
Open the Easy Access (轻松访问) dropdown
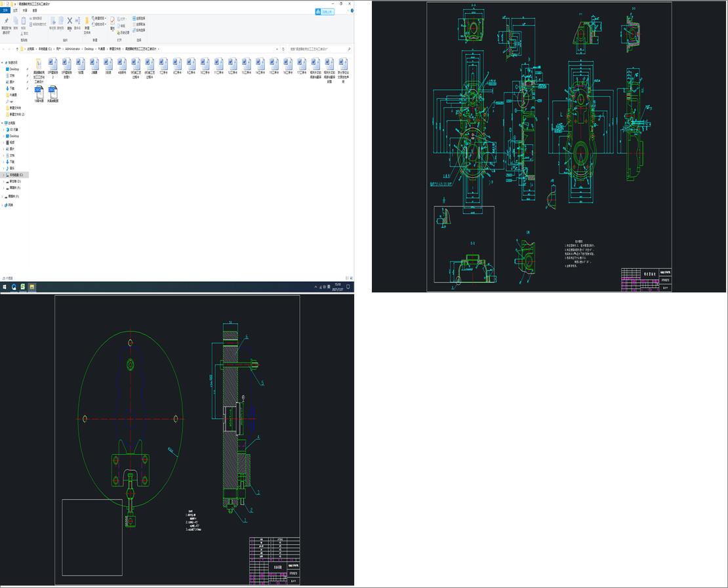(x=99, y=24)
